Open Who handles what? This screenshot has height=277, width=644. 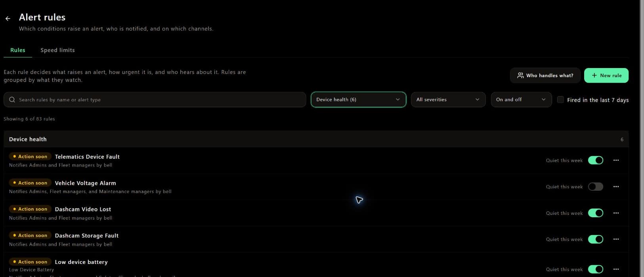pyautogui.click(x=545, y=75)
